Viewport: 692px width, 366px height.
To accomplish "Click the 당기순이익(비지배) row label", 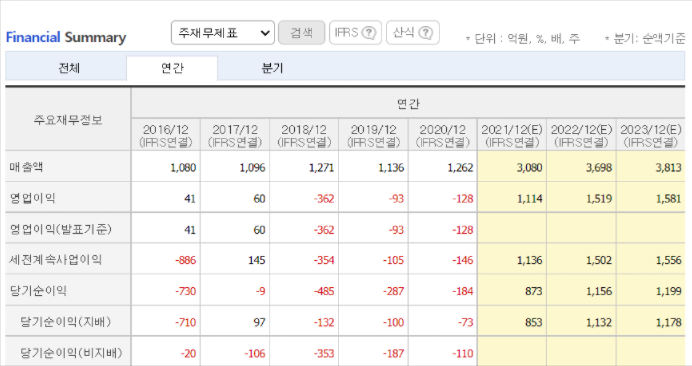I will coord(71,353).
